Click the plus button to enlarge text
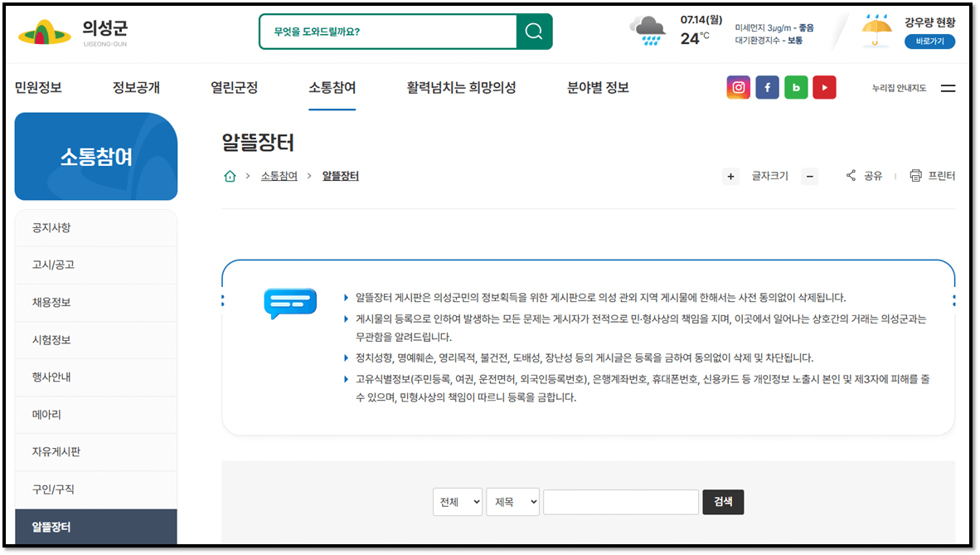Screen dimensions: 980x555 tap(730, 176)
